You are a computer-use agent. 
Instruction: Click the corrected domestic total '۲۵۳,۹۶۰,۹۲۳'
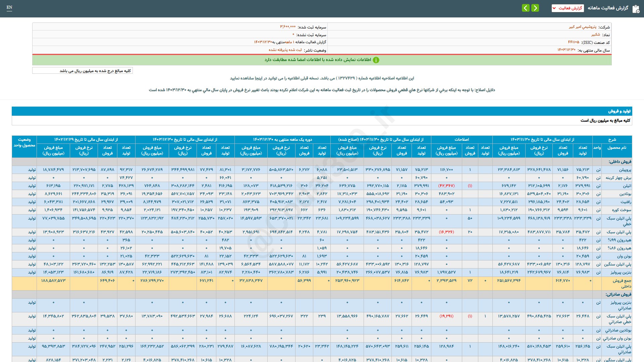tap(347, 281)
